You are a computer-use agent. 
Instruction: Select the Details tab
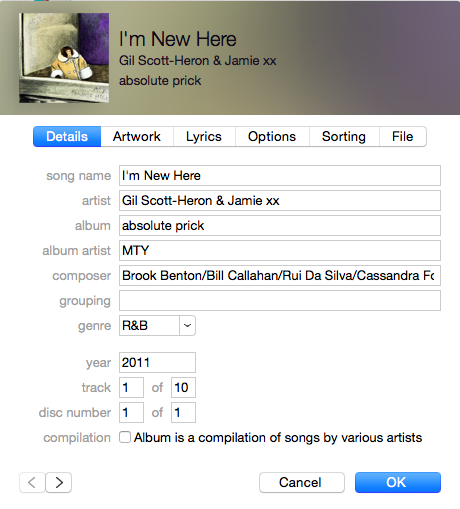[67, 136]
